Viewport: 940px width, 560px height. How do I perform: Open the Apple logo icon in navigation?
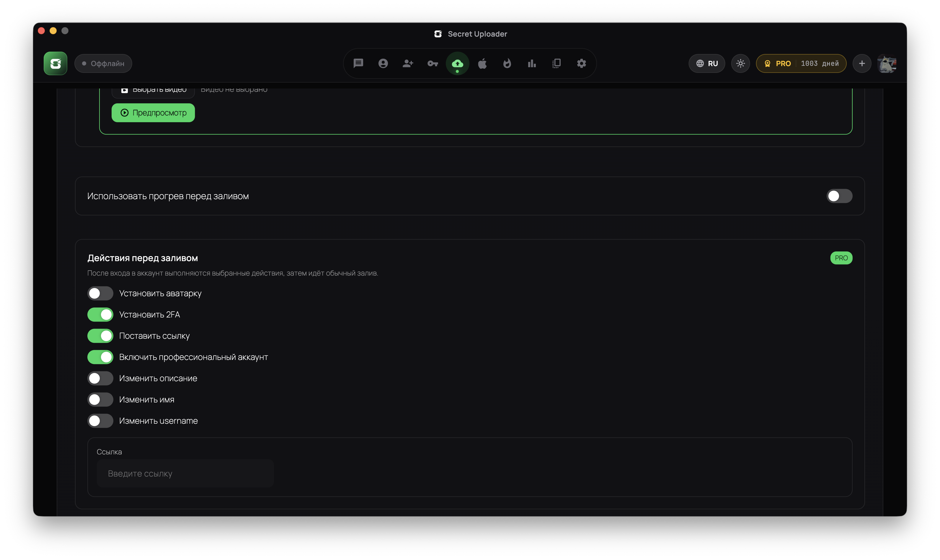[x=482, y=63]
